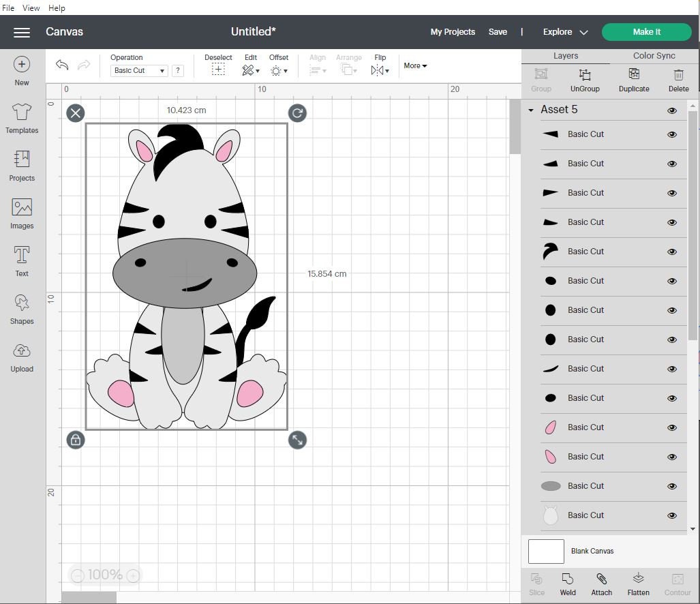Open the More dropdown in toolbar
The height and width of the screenshot is (604, 700).
[415, 65]
